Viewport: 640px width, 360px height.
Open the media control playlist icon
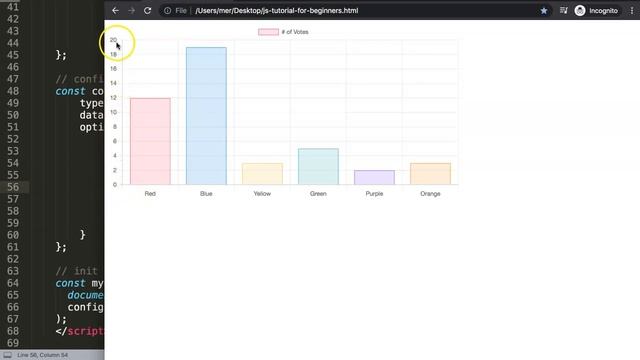click(564, 11)
